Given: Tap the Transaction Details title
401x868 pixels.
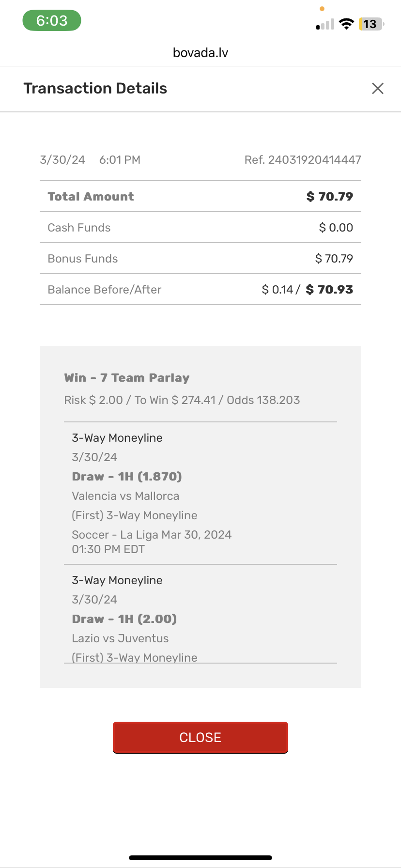Looking at the screenshot, I should [95, 88].
